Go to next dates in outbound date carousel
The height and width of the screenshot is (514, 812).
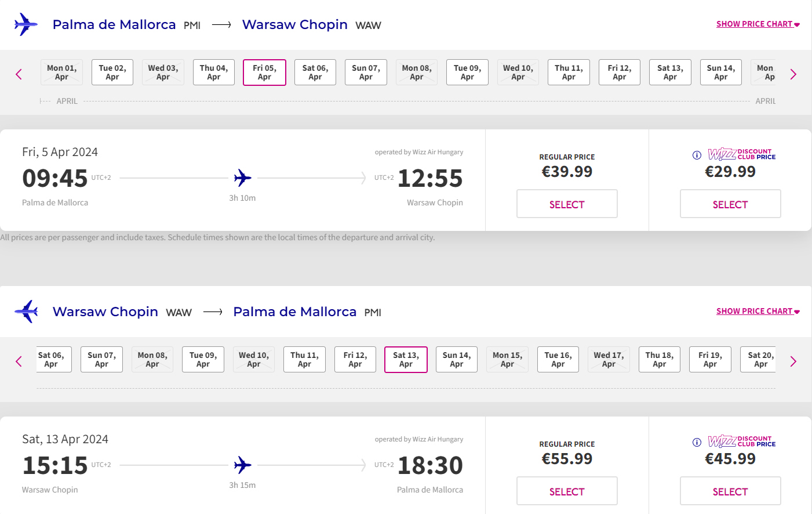(793, 74)
